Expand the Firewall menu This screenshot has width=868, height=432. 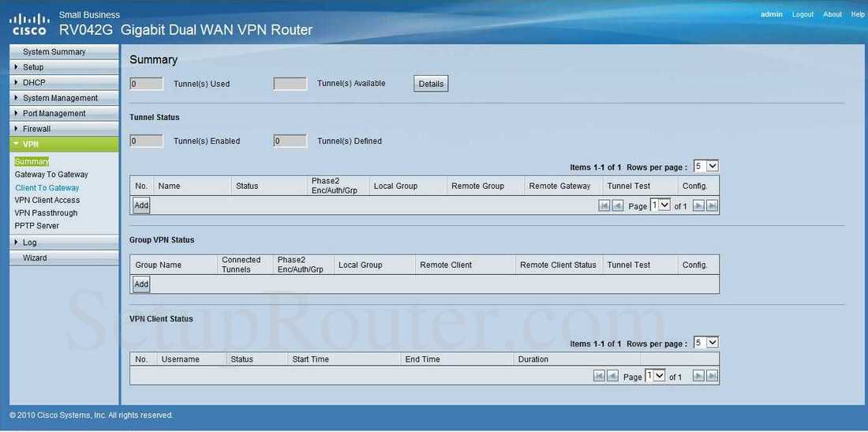(x=64, y=129)
